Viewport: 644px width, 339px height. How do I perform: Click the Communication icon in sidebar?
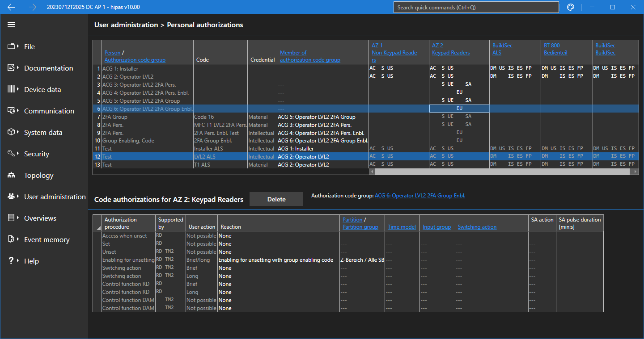(x=12, y=111)
